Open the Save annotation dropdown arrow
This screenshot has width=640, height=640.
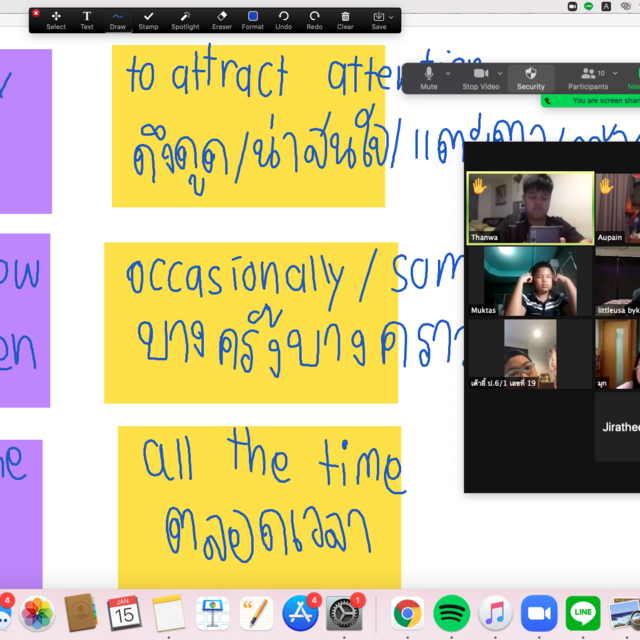391,17
